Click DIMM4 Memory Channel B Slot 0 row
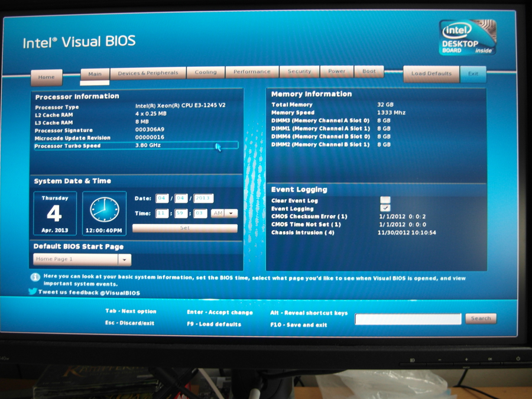This screenshot has height=399, width=532. click(331, 137)
